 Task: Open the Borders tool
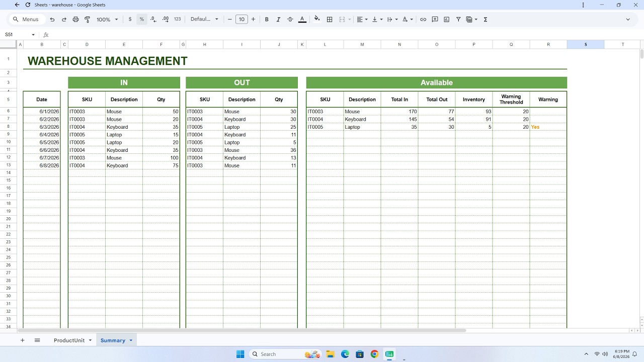[x=330, y=19]
